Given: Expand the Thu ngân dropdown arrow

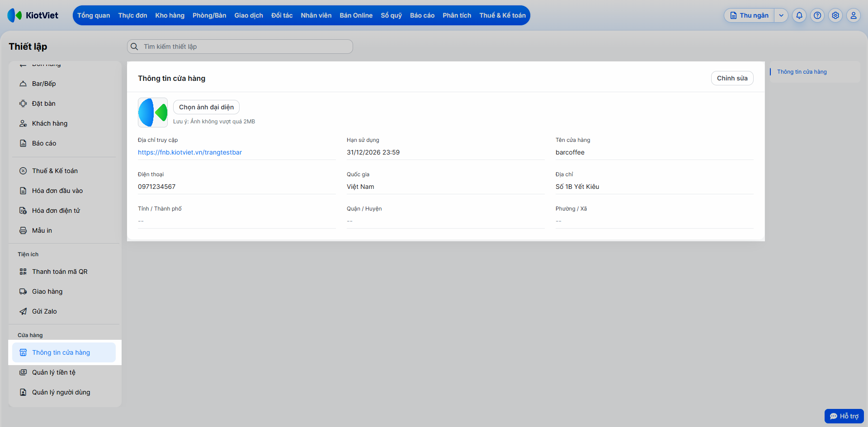Looking at the screenshot, I should [781, 15].
